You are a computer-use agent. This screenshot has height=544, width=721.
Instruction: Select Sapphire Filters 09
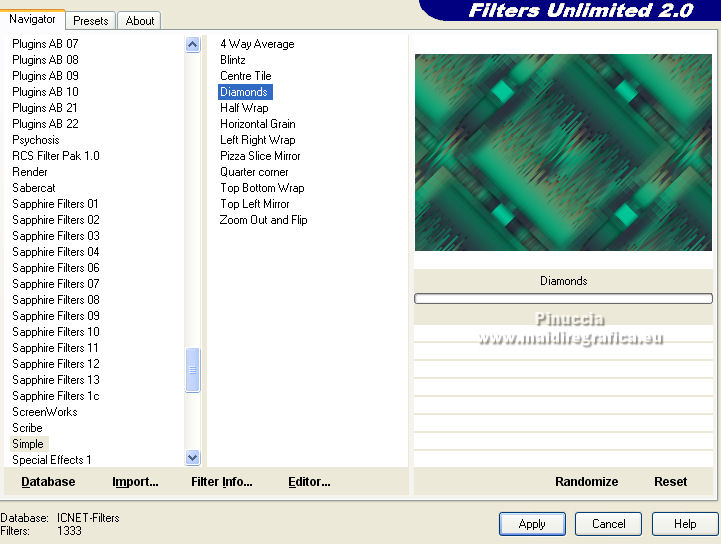[x=56, y=316]
